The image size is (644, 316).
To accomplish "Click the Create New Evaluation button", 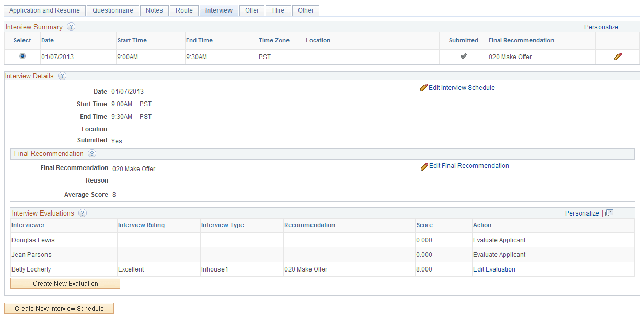I will [x=65, y=283].
